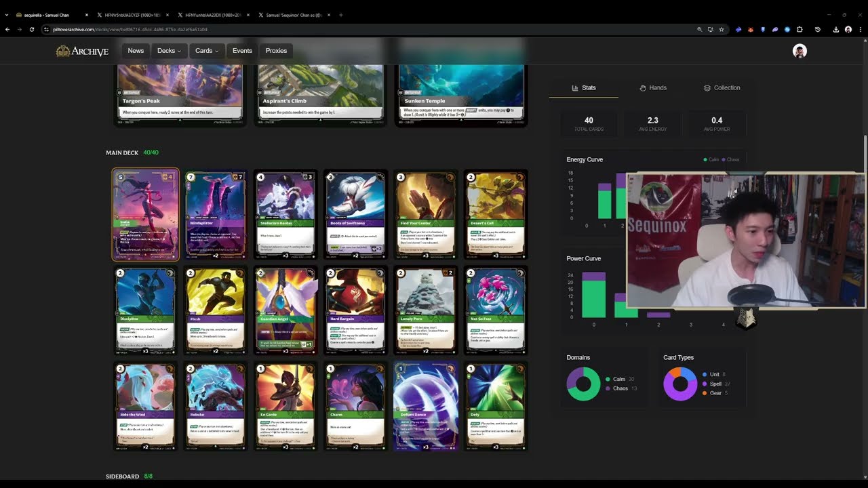Open the Stellacorn Herder card
This screenshot has height=488, width=868.
pyautogui.click(x=285, y=214)
